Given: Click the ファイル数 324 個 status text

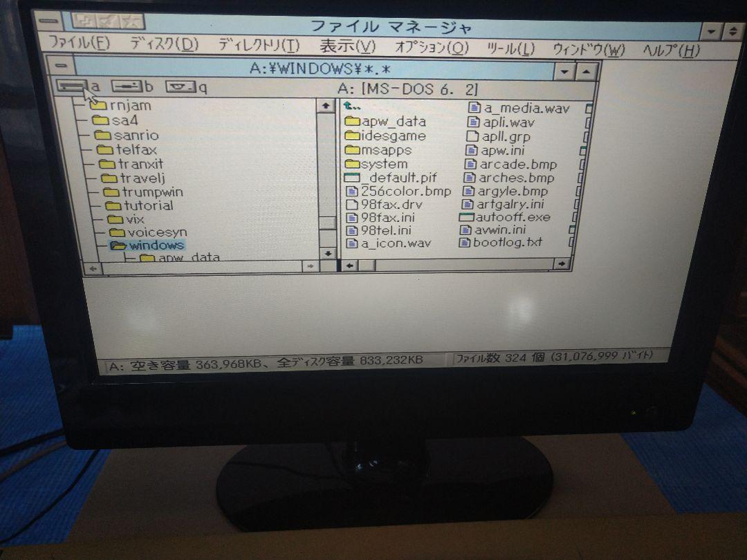Looking at the screenshot, I should [x=555, y=357].
